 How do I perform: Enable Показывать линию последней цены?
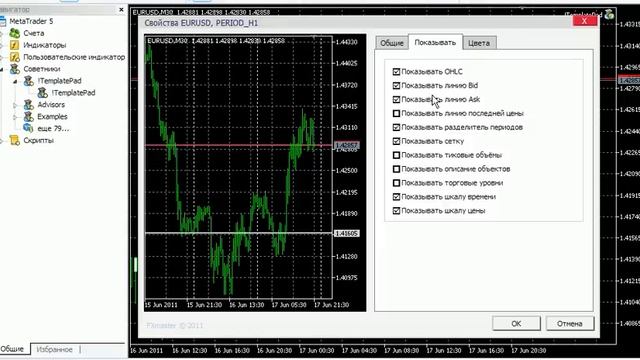396,113
